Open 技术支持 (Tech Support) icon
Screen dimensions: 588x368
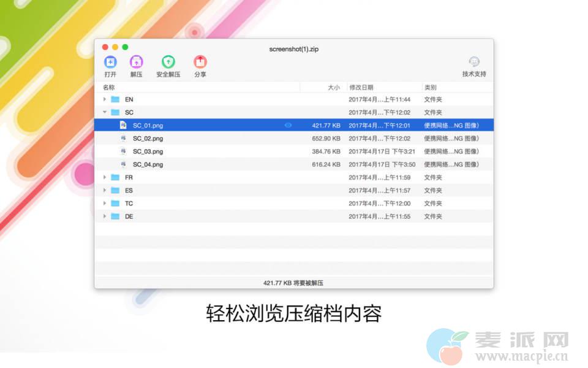coord(473,62)
